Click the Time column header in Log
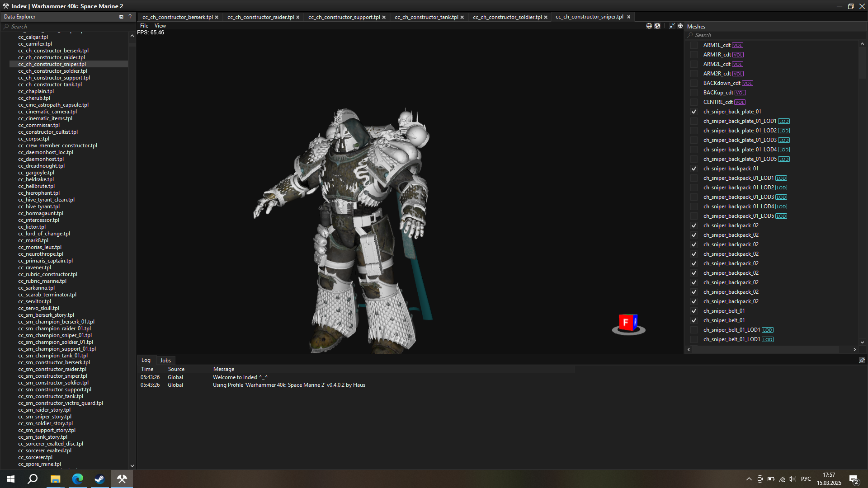 coord(147,369)
